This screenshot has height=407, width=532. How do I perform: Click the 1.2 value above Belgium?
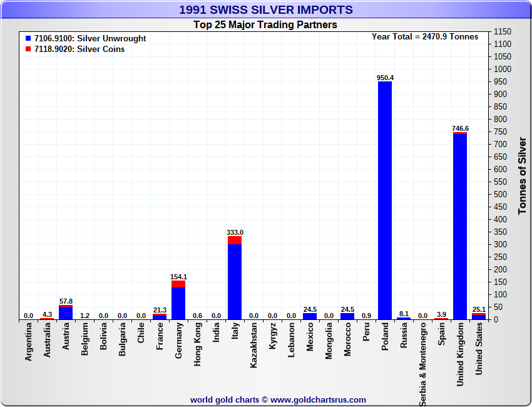[x=85, y=316]
